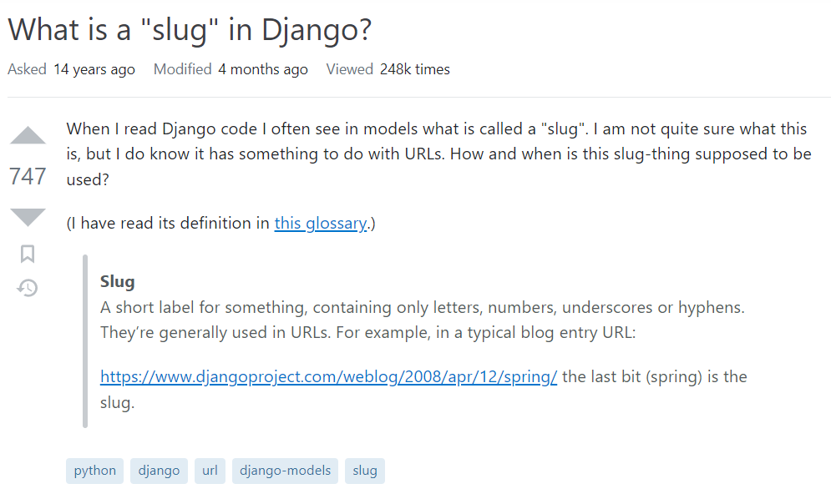The width and height of the screenshot is (831, 504).
Task: Bookmark this question
Action: [x=28, y=254]
